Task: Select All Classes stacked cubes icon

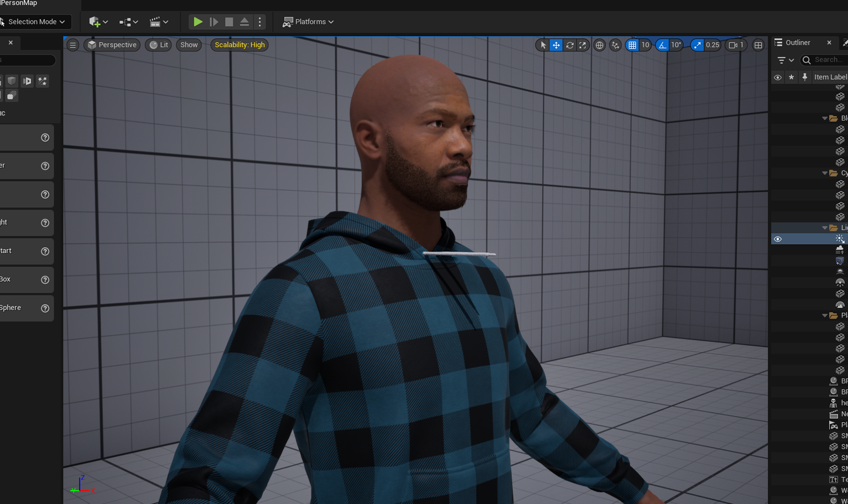Action: coord(12,96)
